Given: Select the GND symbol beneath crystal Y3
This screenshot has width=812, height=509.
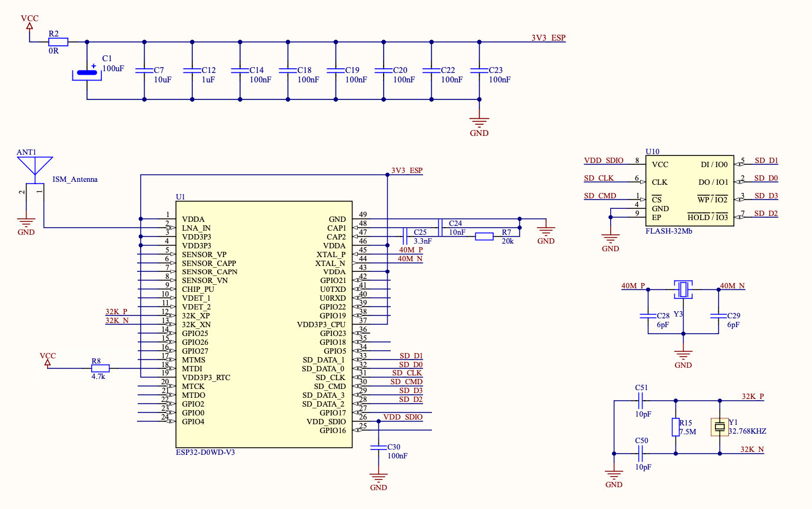Looking at the screenshot, I should coord(683,357).
